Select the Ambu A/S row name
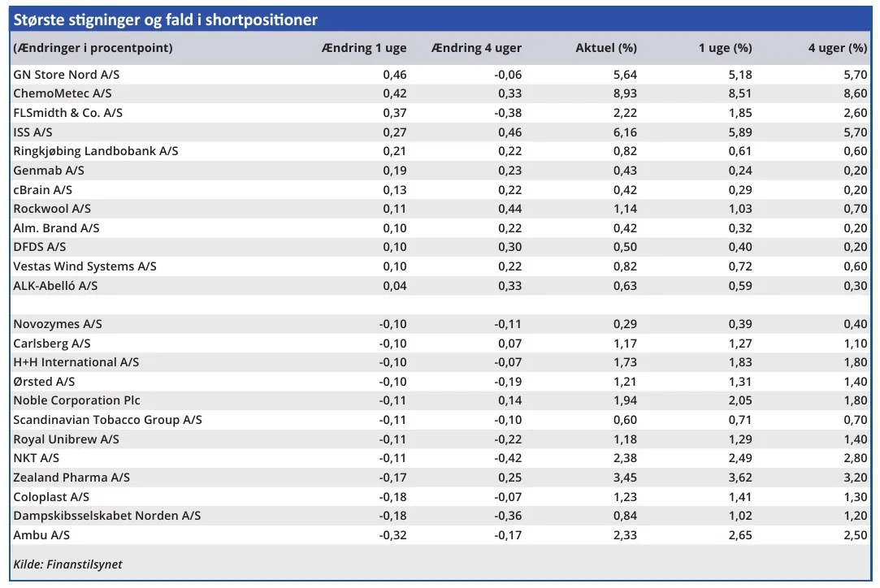Image resolution: width=880 pixels, height=588 pixels. (x=41, y=535)
